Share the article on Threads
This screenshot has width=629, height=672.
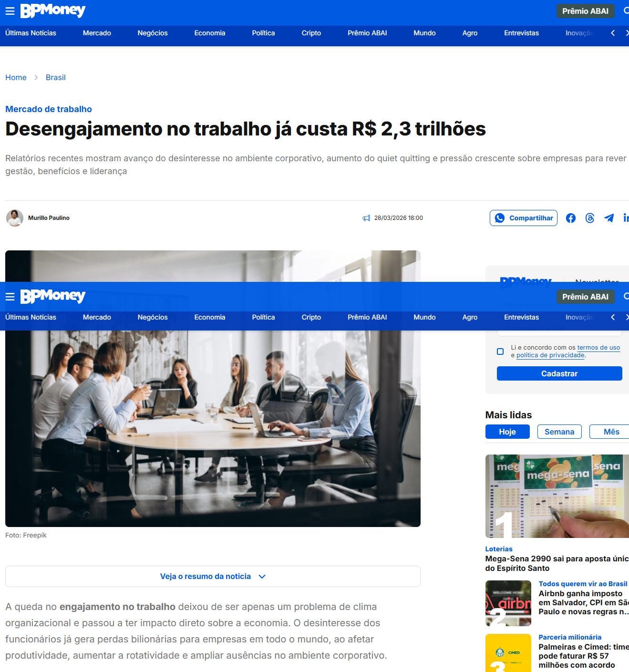point(590,218)
